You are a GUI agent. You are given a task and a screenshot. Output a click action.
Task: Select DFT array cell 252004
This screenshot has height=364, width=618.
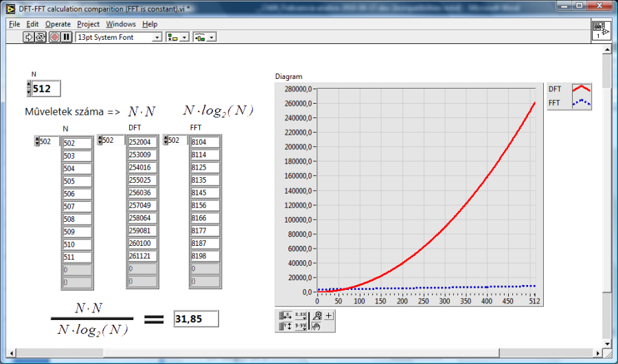coord(142,142)
